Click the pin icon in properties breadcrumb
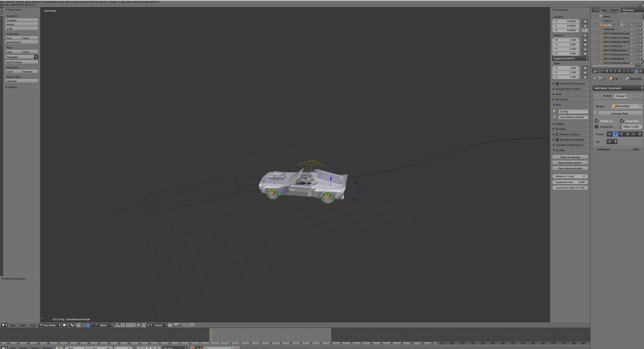The height and width of the screenshot is (349, 644). coord(595,79)
